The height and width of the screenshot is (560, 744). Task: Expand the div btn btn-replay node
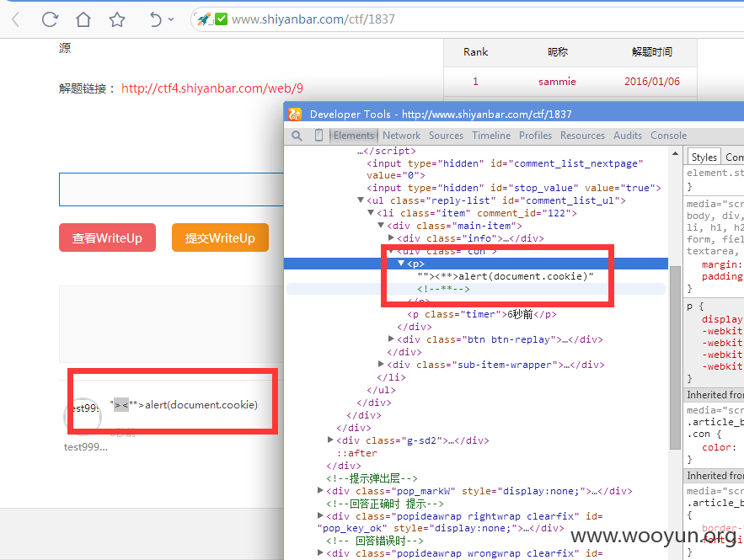point(391,339)
